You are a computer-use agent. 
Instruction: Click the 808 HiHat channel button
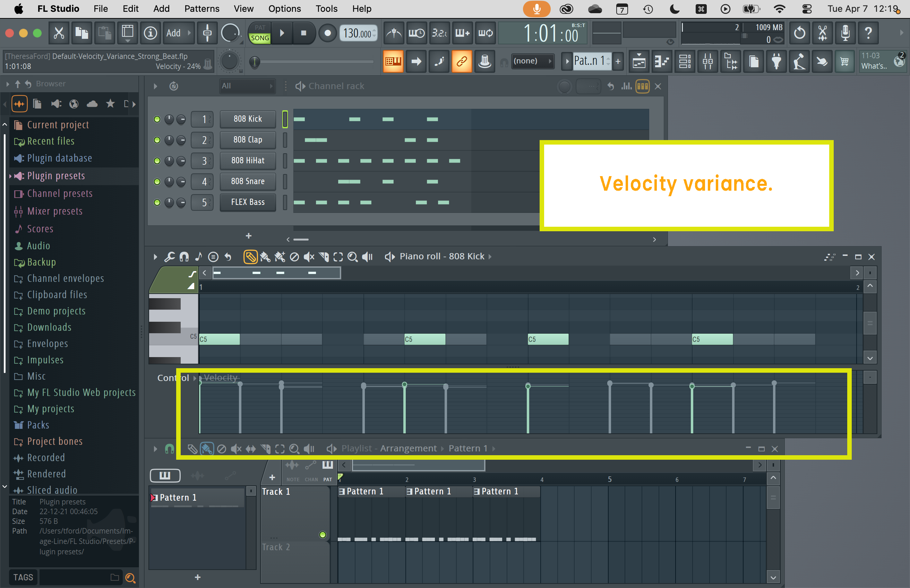[248, 161]
